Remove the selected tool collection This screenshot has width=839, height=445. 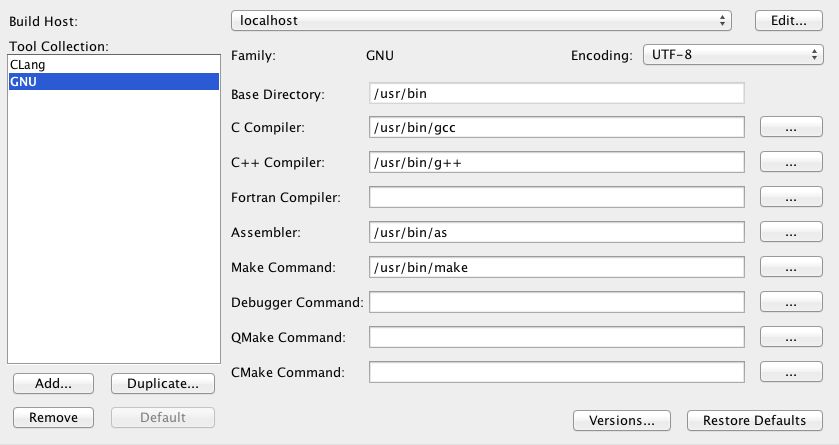[54, 418]
